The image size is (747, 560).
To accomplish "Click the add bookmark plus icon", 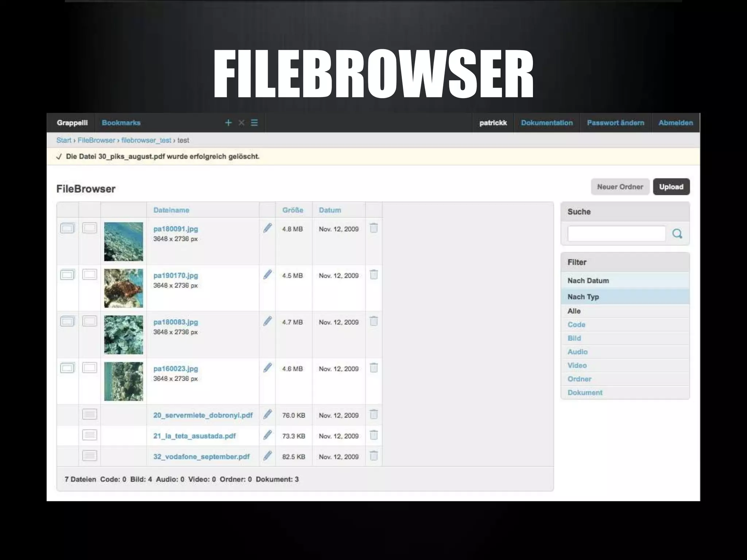I will 228,123.
